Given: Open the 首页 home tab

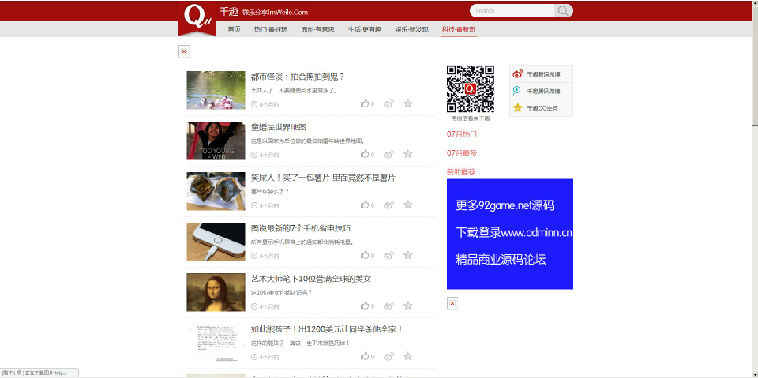Looking at the screenshot, I should (x=234, y=29).
